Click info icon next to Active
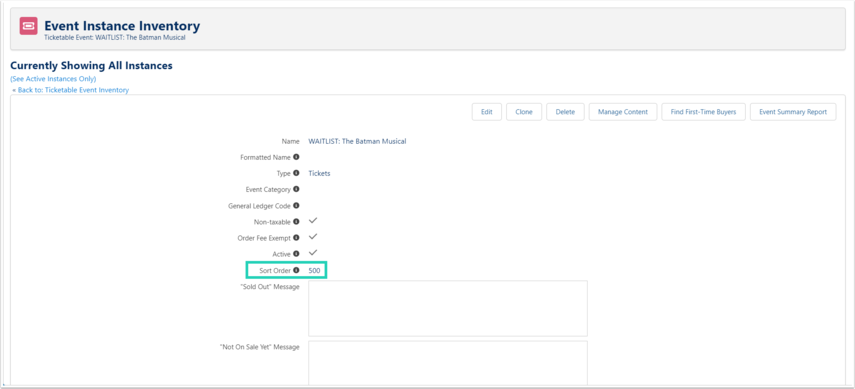 pos(296,254)
